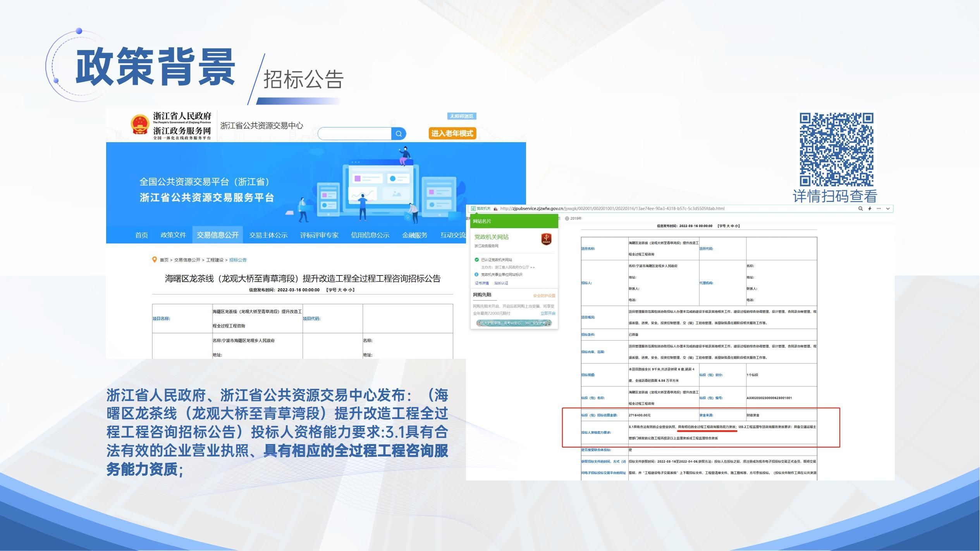The image size is (980, 551).
Task: Switch to the 交易信息公开 tab
Action: click(x=217, y=235)
